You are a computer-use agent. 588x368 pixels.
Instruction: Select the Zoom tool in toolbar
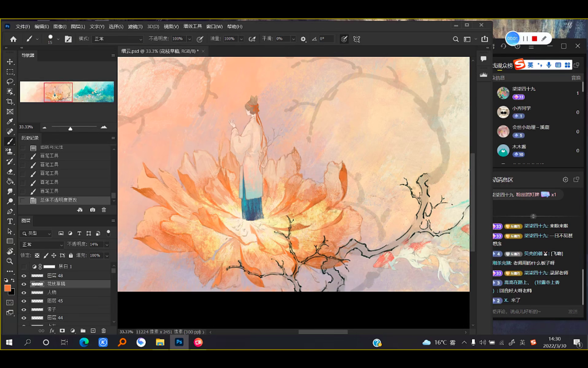10,261
